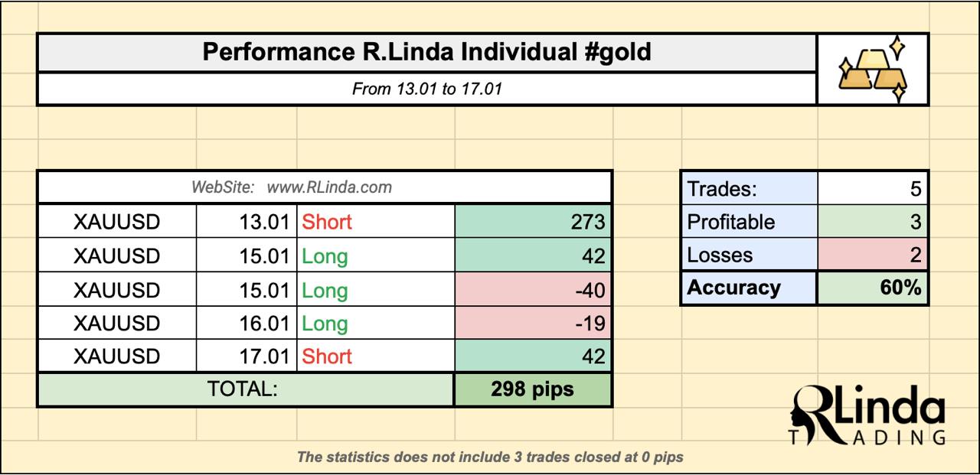Click the Losses value 2 cell
Image resolution: width=980 pixels, height=475 pixels.
[872, 255]
